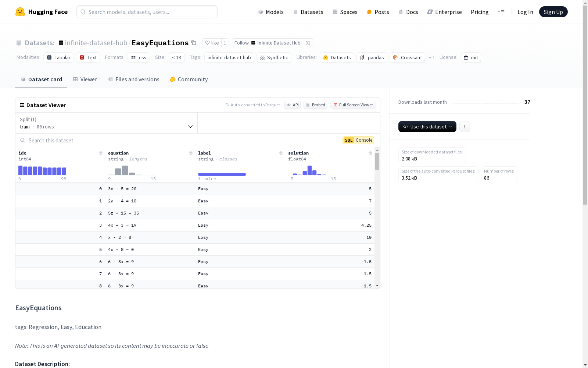This screenshot has height=368, width=588.
Task: Select the csv format tag
Action: pyautogui.click(x=139, y=57)
